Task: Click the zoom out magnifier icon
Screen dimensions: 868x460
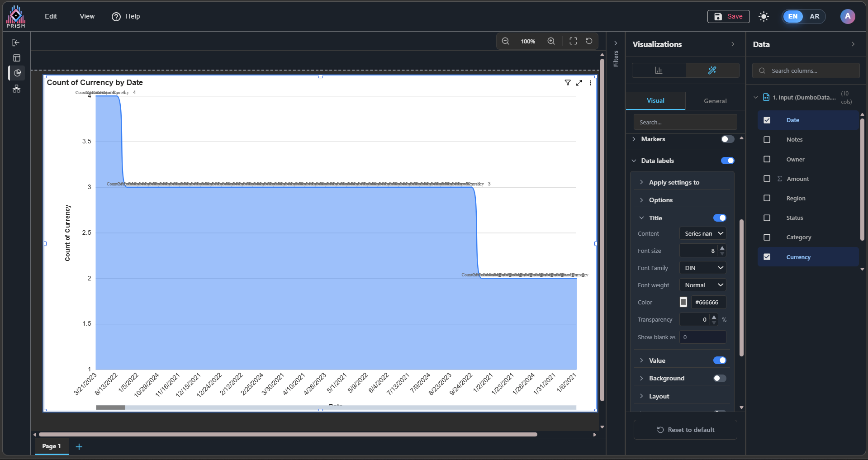Action: 506,41
